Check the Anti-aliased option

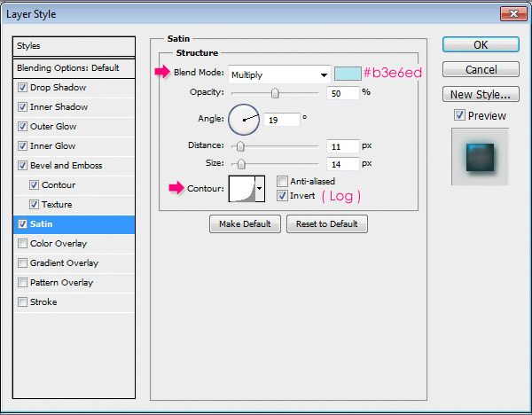282,182
